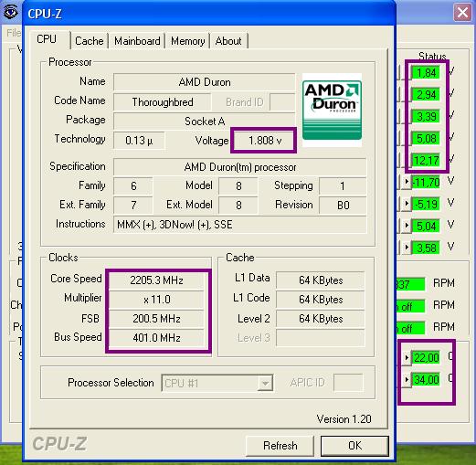Screen dimensions: 476x465
Task: Click the Core Speed 2205.3 MHz field
Action: click(x=156, y=280)
